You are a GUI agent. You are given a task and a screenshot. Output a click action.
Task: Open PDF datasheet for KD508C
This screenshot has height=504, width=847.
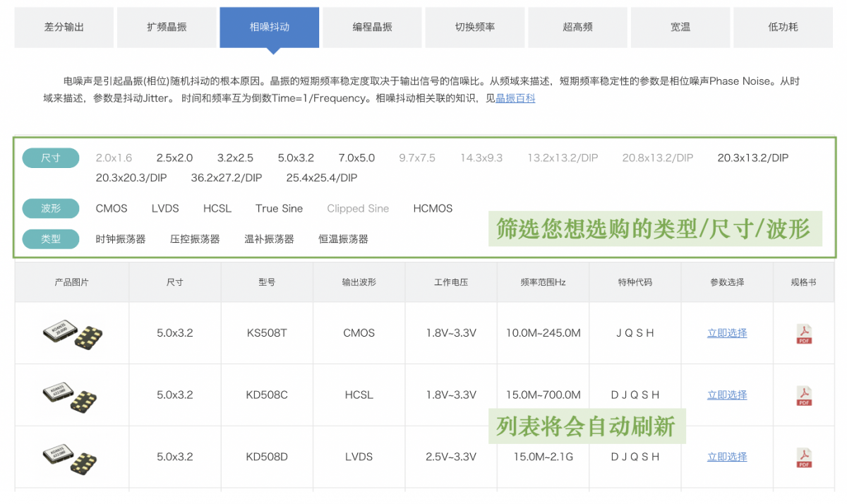804,395
